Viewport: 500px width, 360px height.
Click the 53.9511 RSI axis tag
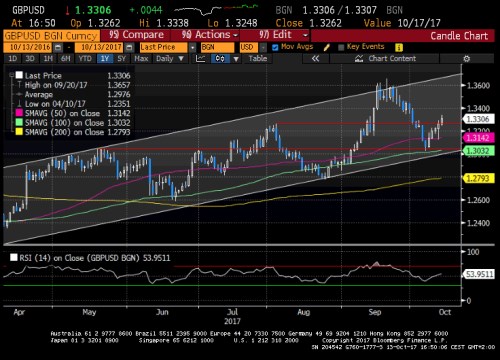(479, 274)
